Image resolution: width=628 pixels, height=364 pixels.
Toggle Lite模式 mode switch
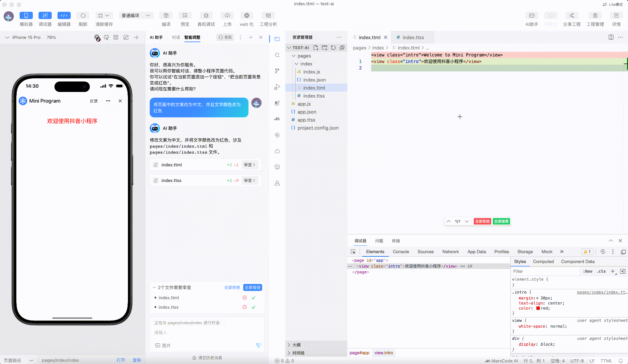pyautogui.click(x=612, y=4)
